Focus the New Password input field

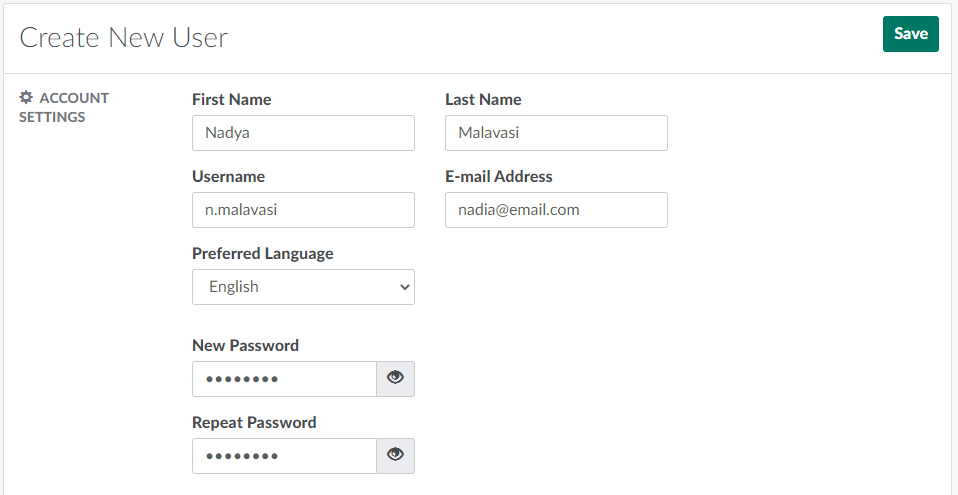click(284, 379)
